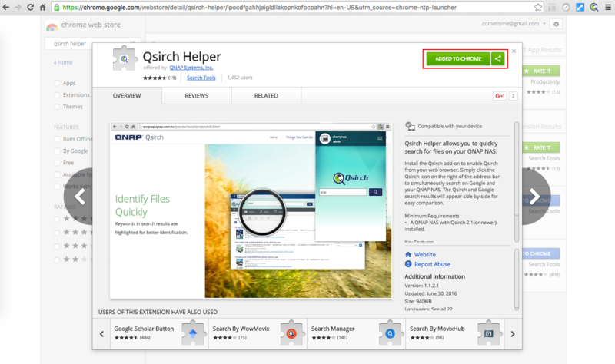Open the Google Scholar Button card title
Screen dimensions: 615x364
(144, 329)
